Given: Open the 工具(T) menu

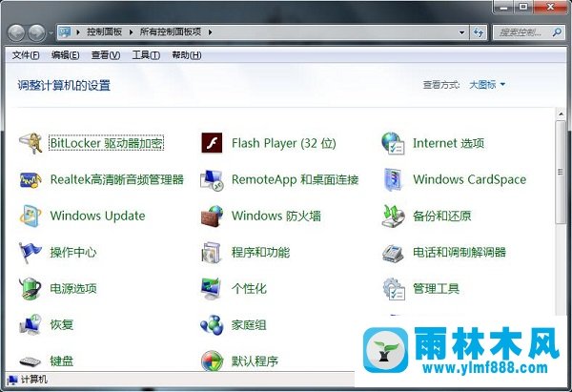Looking at the screenshot, I should [x=146, y=55].
